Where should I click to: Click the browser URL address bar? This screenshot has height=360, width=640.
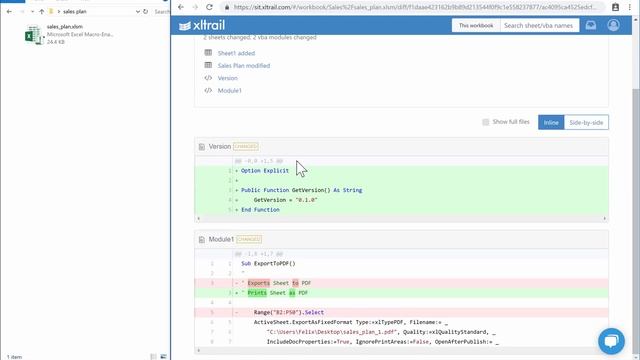(x=414, y=7)
